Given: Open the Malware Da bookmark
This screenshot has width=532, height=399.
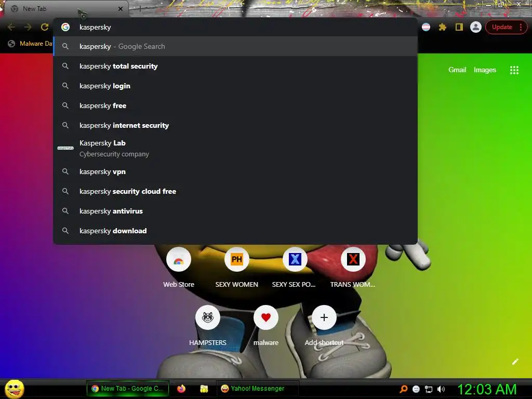Looking at the screenshot, I should [31, 44].
